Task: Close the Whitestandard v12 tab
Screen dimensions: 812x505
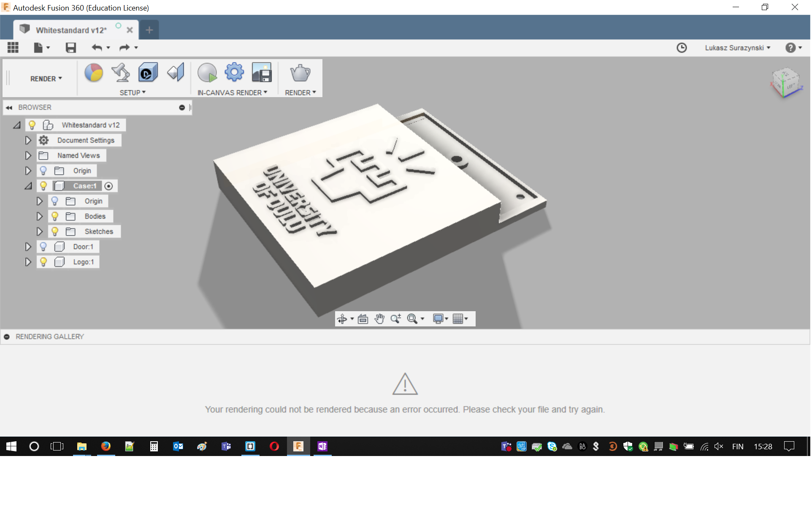Action: 130,30
